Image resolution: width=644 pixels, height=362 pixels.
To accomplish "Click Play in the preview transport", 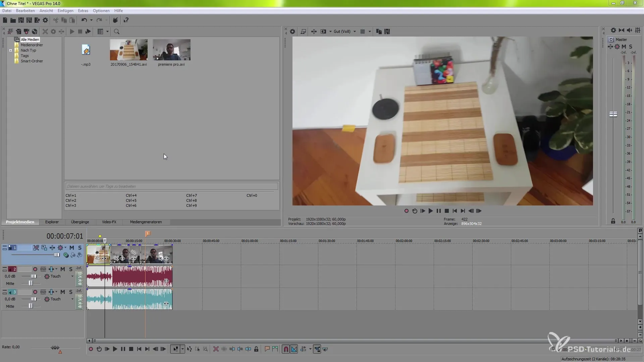I will coord(431,211).
